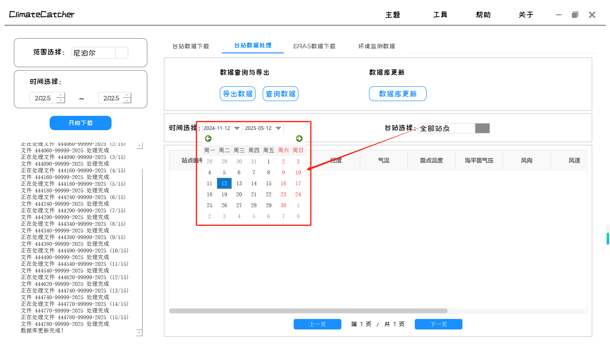
Task: Click the 导出数据 button
Action: [237, 94]
